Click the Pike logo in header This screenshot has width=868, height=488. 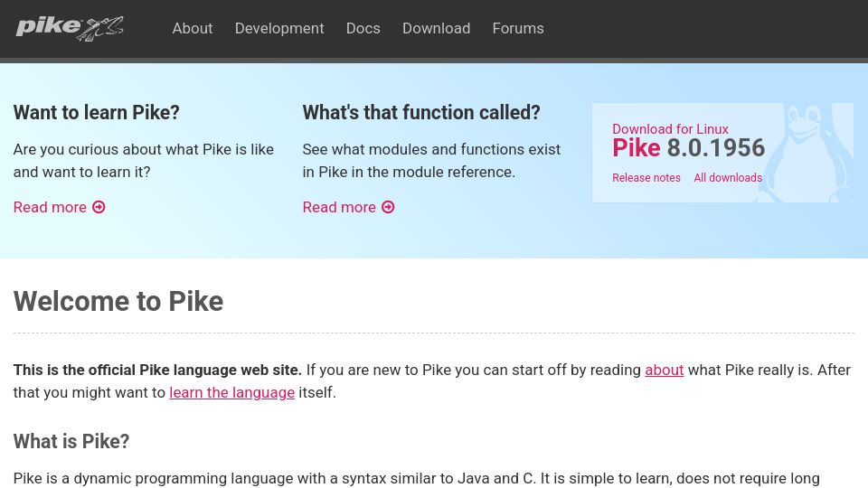(x=70, y=28)
